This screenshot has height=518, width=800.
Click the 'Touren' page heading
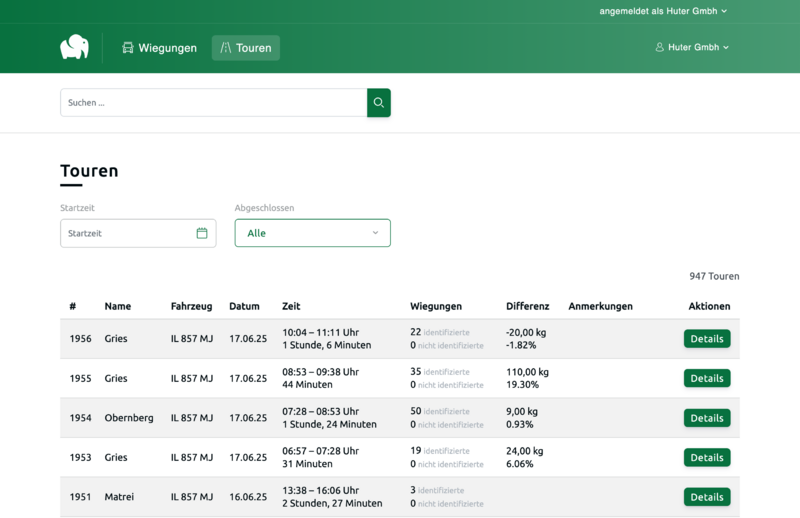point(89,171)
